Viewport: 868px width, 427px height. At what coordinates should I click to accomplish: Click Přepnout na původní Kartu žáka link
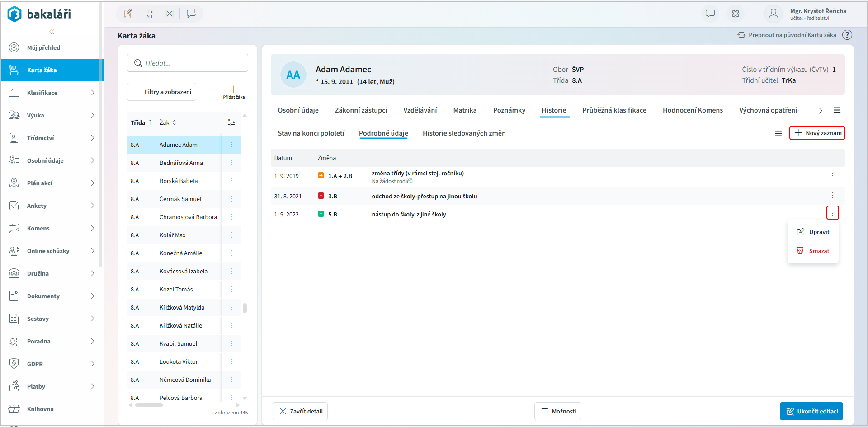tap(792, 35)
